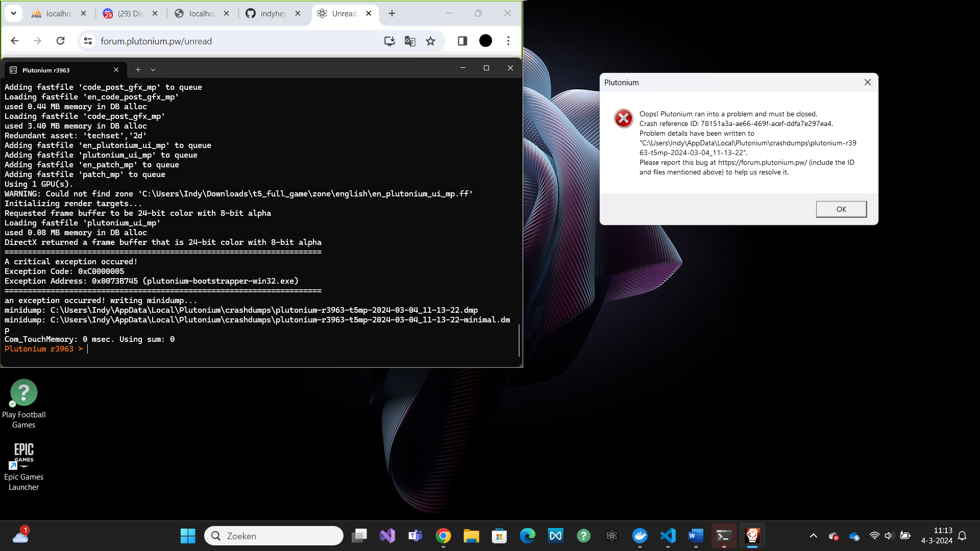Click the terminal vertical scrollbar

[519, 341]
